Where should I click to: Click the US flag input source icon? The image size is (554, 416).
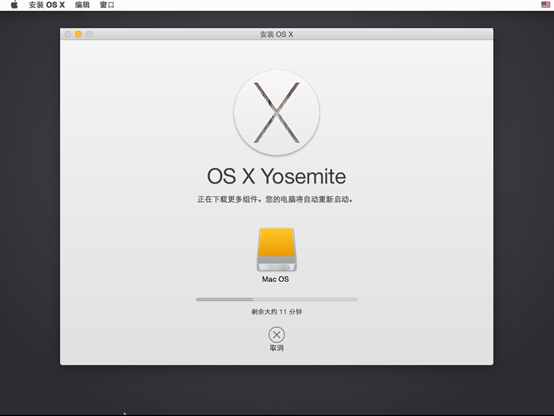click(x=546, y=5)
